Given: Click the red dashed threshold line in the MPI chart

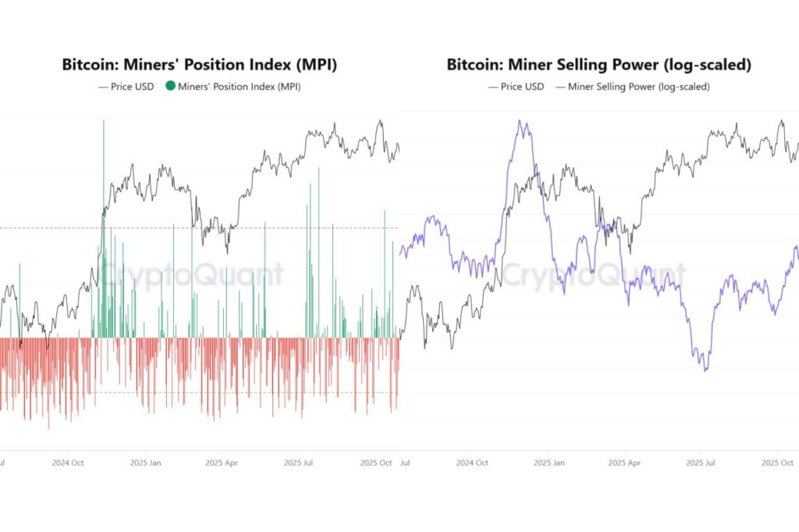Looking at the screenshot, I should click(x=234, y=228).
